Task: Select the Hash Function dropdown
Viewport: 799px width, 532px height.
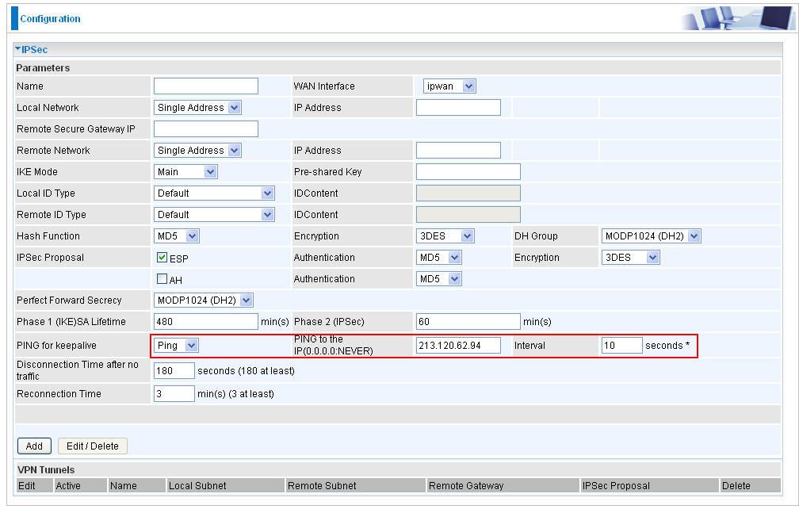Action: point(176,236)
